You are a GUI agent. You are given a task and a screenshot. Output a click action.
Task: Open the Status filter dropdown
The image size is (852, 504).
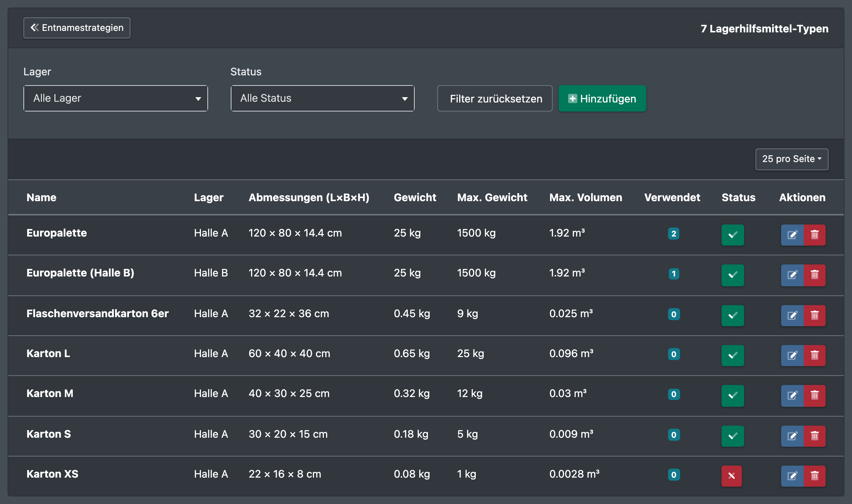(323, 98)
